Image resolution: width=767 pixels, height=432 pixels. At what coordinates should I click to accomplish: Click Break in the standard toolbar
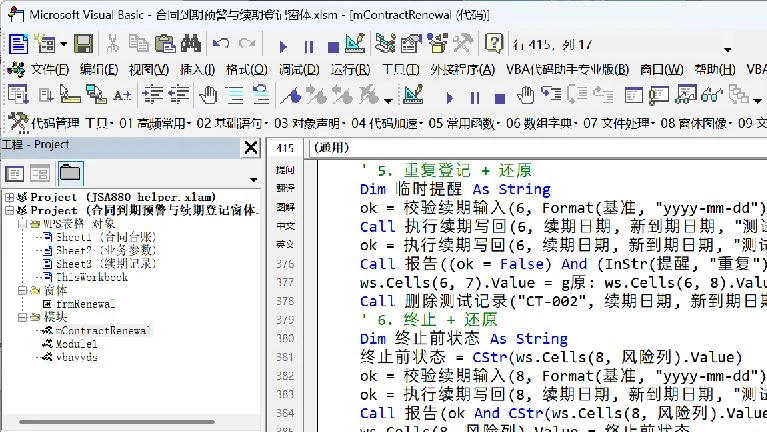click(309, 47)
